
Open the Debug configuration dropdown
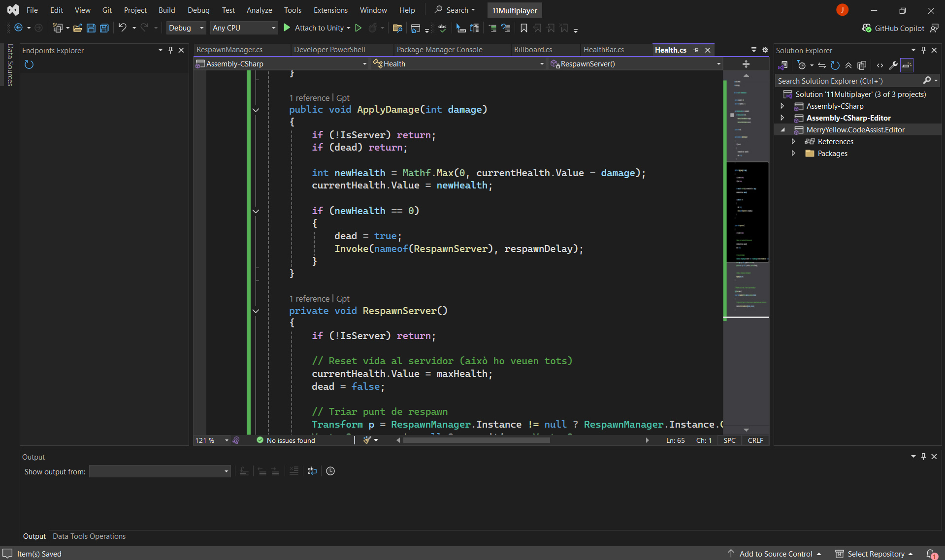[186, 28]
